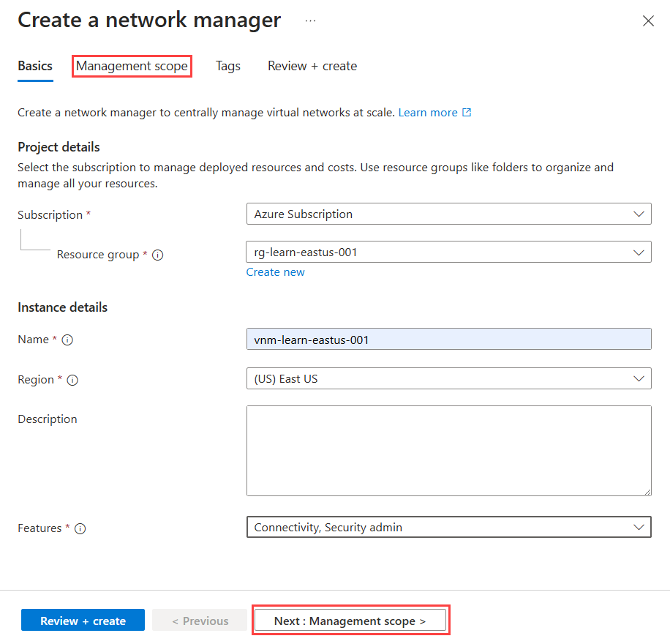Click the external link icon after Learn more
The width and height of the screenshot is (670, 644).
coord(466,112)
